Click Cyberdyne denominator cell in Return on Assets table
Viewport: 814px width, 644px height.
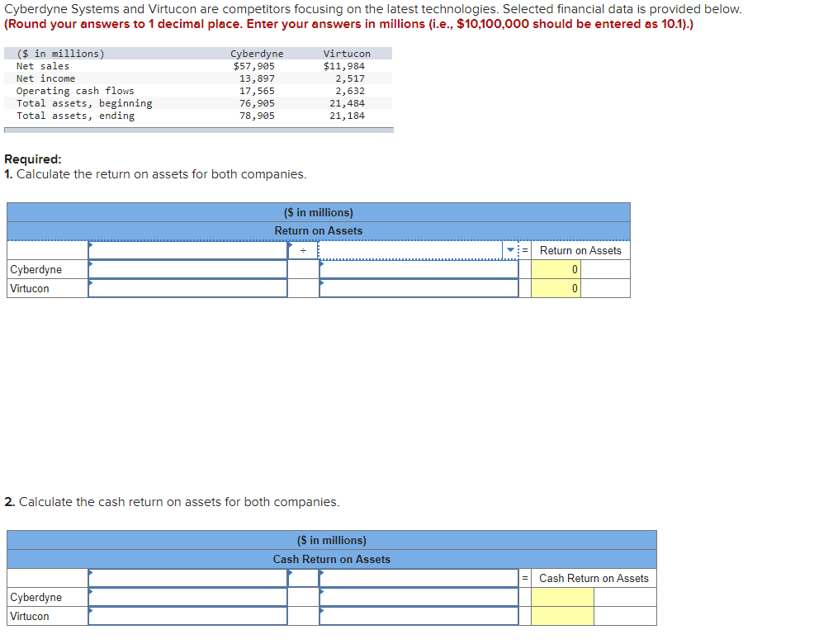pos(419,269)
